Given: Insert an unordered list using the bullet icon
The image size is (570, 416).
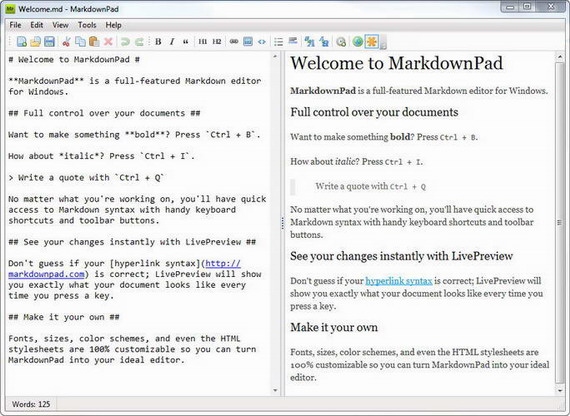Looking at the screenshot, I should [x=278, y=42].
